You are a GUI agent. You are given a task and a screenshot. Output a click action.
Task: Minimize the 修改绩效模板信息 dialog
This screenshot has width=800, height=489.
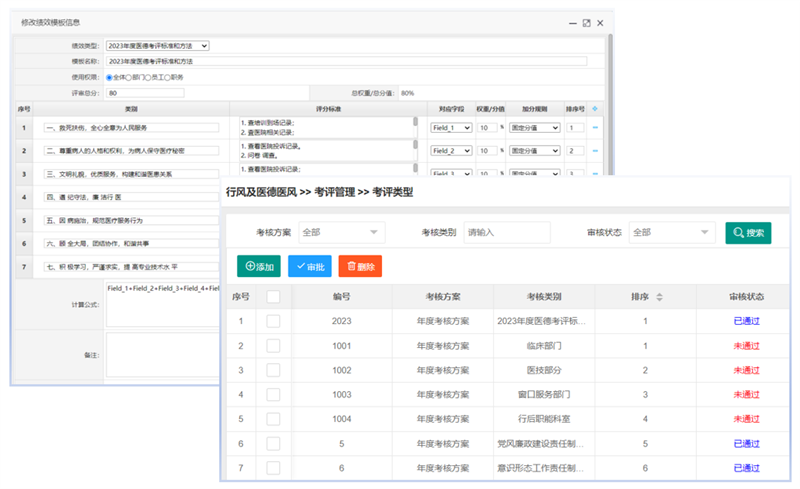coord(572,22)
